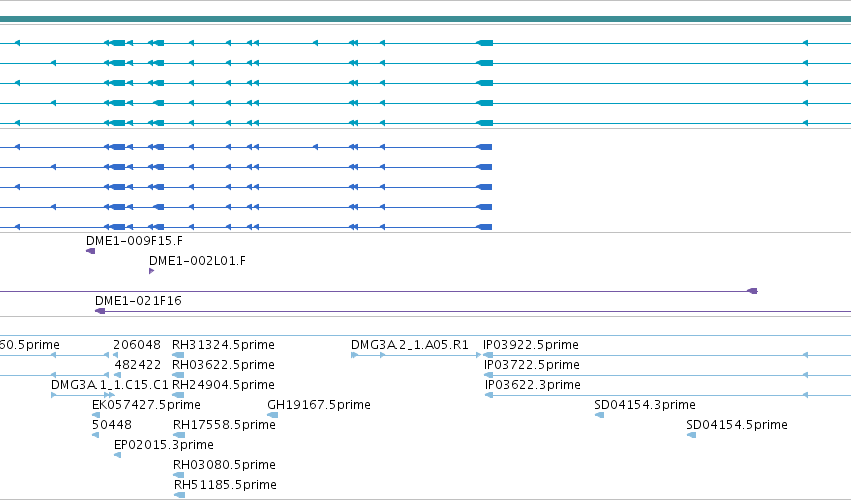This screenshot has width=851, height=500.
Task: Pick the DMG3A.2_1.A05.R1 feature label
Action: (x=409, y=345)
